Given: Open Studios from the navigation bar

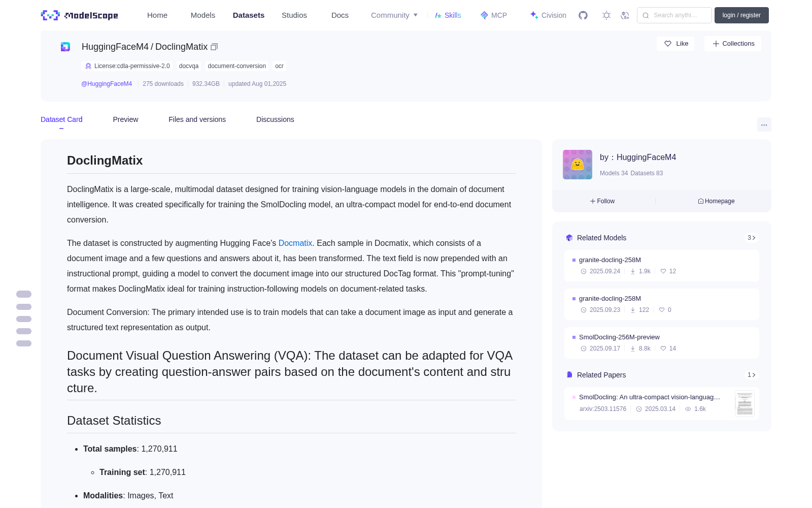Looking at the screenshot, I should (294, 15).
